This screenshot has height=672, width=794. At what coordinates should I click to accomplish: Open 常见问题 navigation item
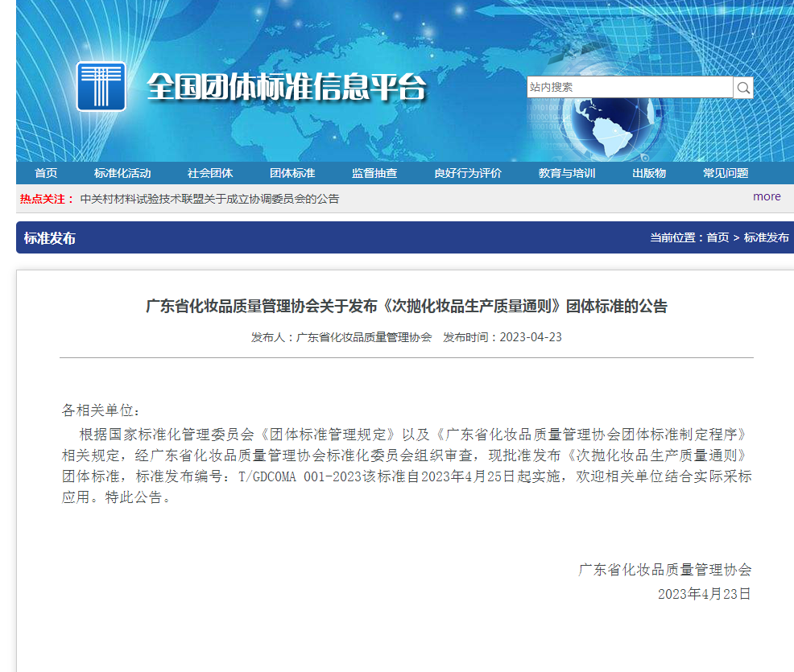[x=726, y=173]
